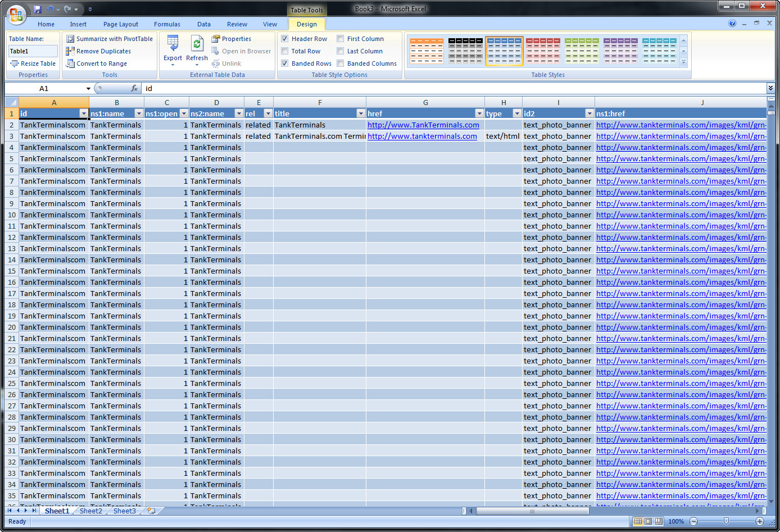This screenshot has height=532, width=780.
Task: Undo the last action
Action: [x=50, y=9]
